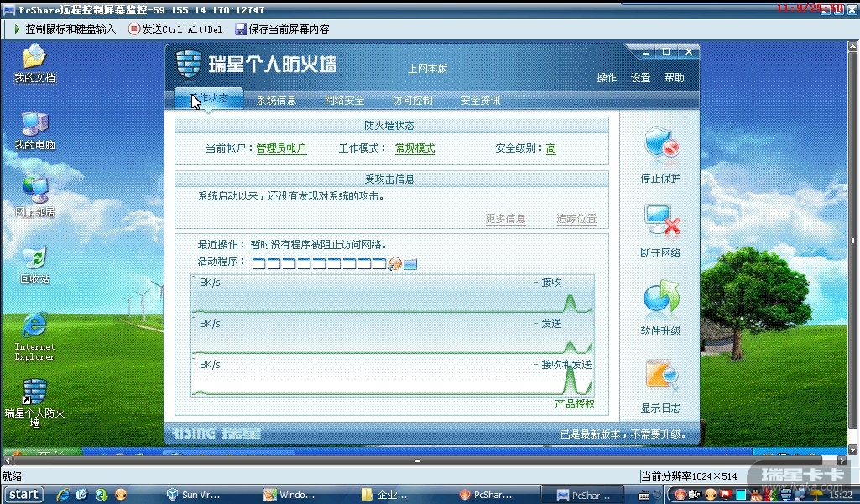This screenshot has height=504, width=860.
Task: Click active PcShar... taskbar button with blue icon
Action: click(582, 495)
